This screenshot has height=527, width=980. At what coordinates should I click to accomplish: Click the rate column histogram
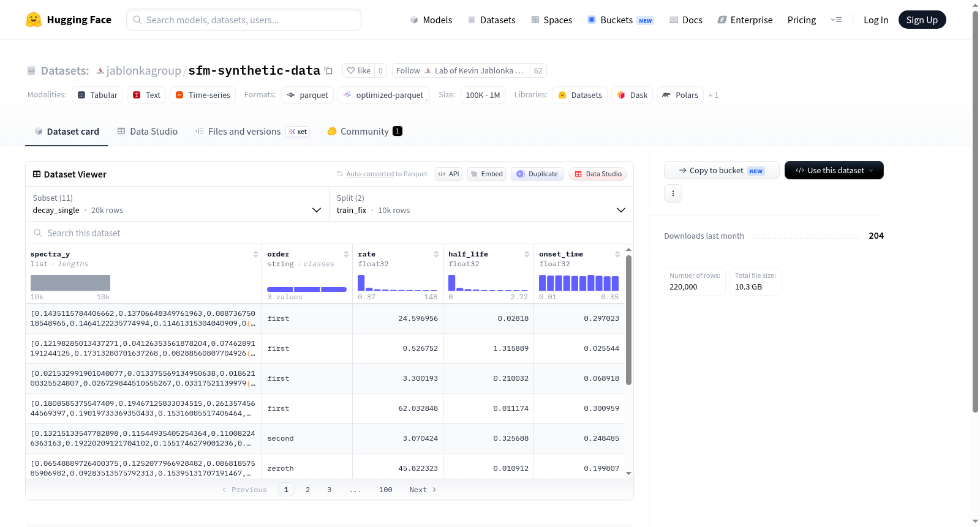(398, 282)
